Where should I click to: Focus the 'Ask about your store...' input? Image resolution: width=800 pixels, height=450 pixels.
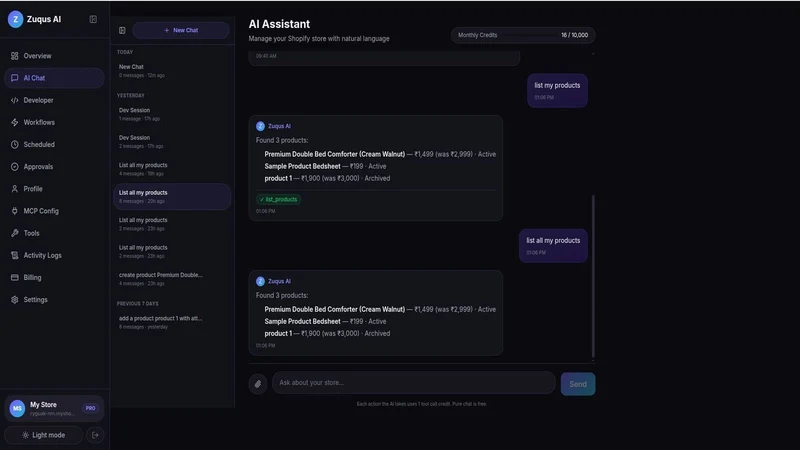413,383
